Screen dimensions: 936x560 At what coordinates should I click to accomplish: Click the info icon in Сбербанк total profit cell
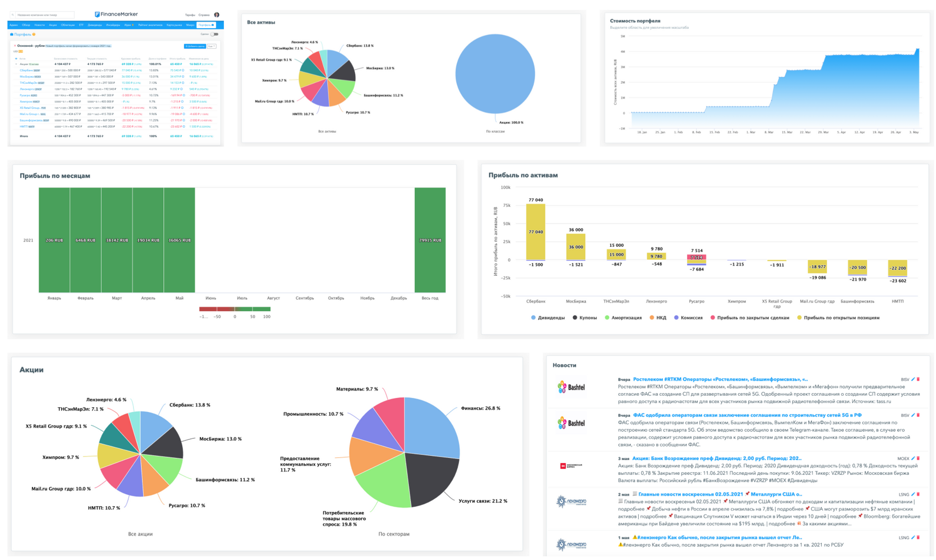(183, 70)
